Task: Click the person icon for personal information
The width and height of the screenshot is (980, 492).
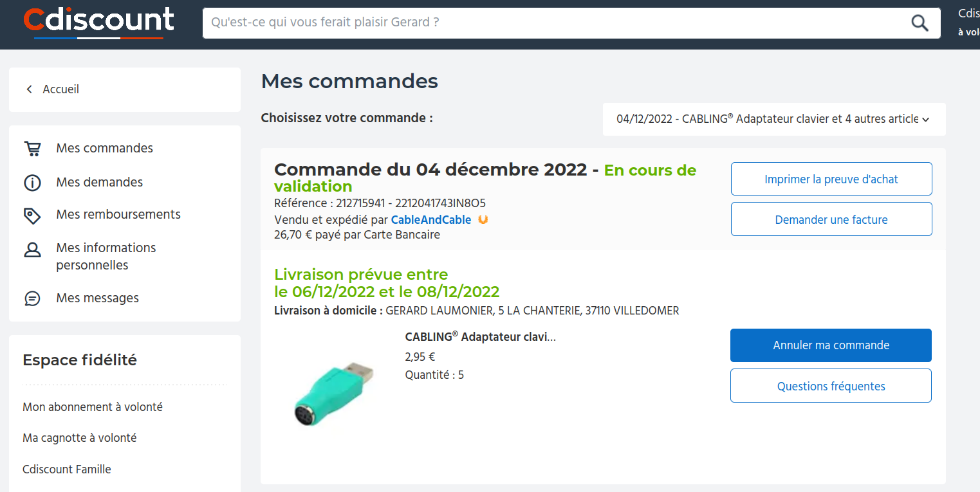Action: coord(32,250)
